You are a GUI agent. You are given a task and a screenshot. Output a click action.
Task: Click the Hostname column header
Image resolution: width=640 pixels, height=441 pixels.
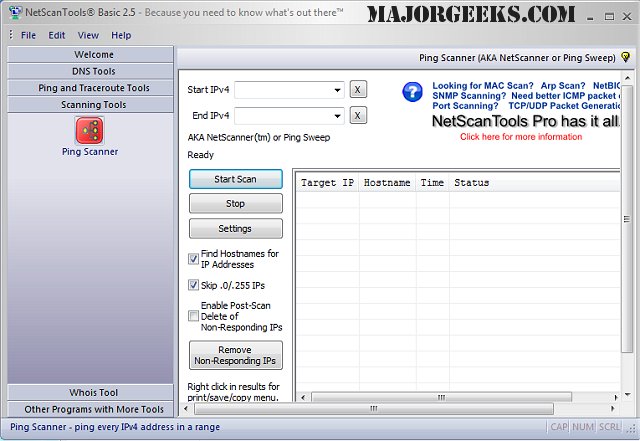pyautogui.click(x=387, y=183)
